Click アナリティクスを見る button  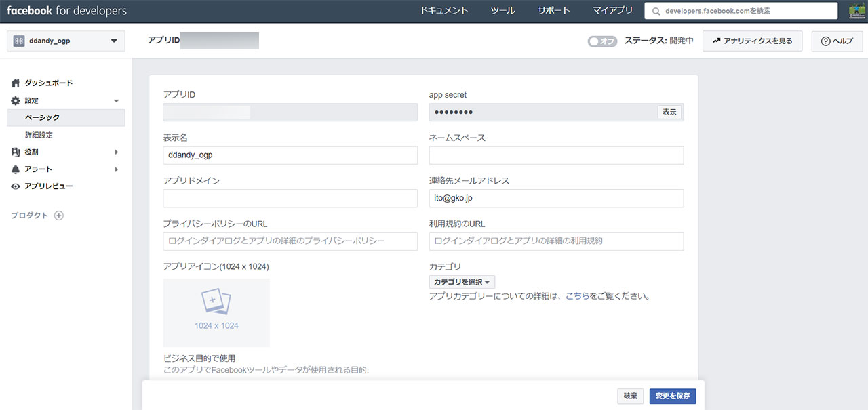click(753, 41)
